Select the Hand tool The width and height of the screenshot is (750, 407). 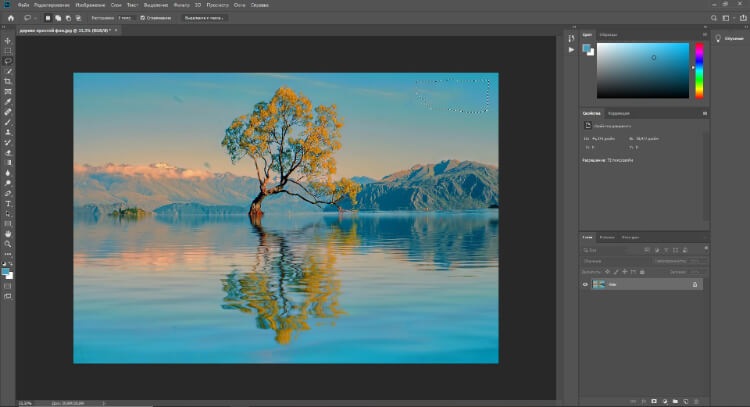(8, 234)
